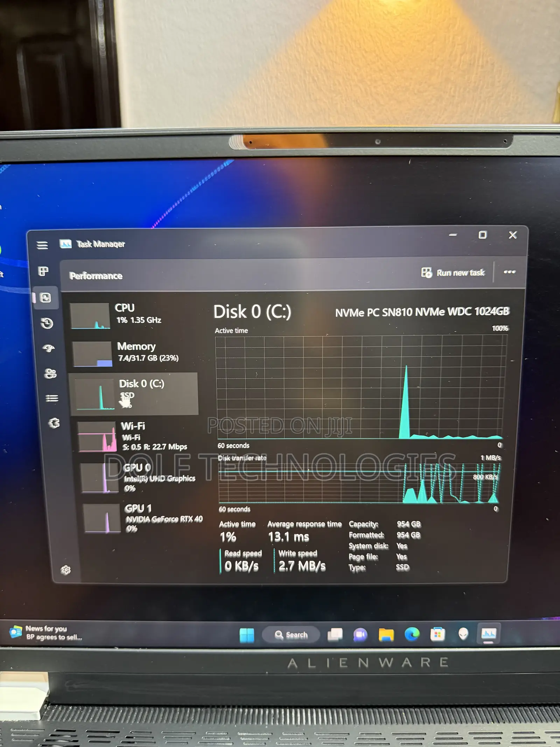Image resolution: width=560 pixels, height=747 pixels.
Task: Open Users page icon in sidebar
Action: [50, 373]
